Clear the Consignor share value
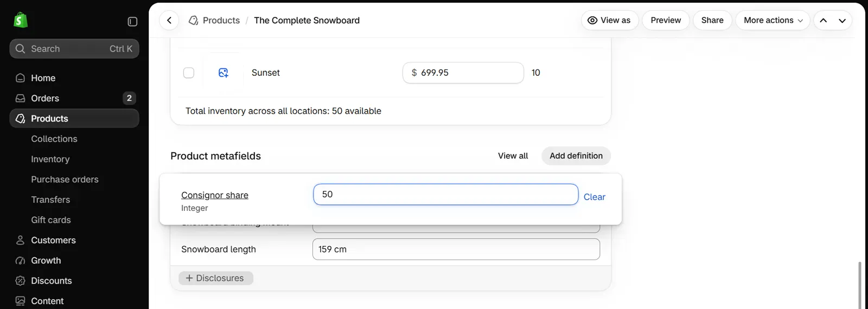 [595, 197]
